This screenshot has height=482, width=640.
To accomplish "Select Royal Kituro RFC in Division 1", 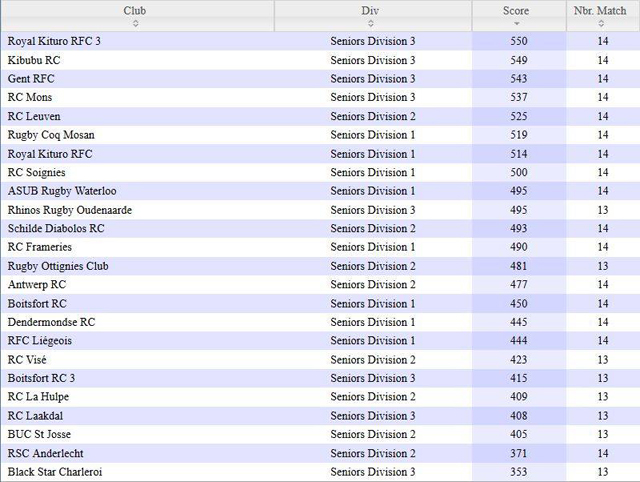I will point(50,154).
